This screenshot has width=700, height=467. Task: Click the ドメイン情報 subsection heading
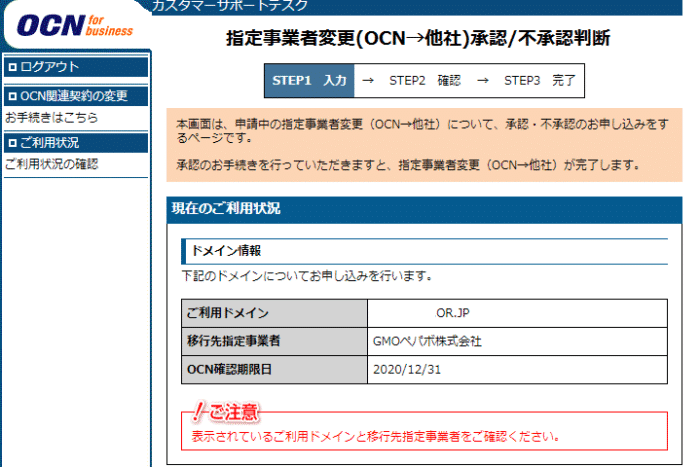coord(226,250)
